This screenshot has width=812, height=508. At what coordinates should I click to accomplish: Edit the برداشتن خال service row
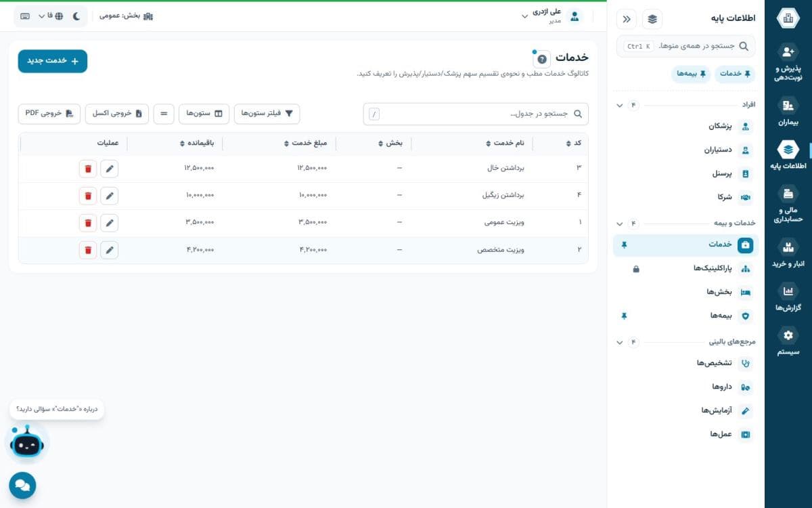click(x=110, y=168)
